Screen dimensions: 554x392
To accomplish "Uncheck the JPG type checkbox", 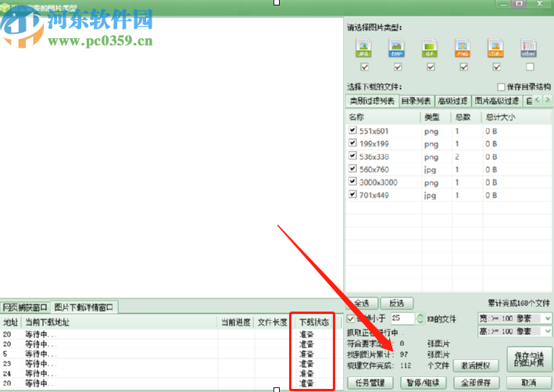I will tap(365, 66).
